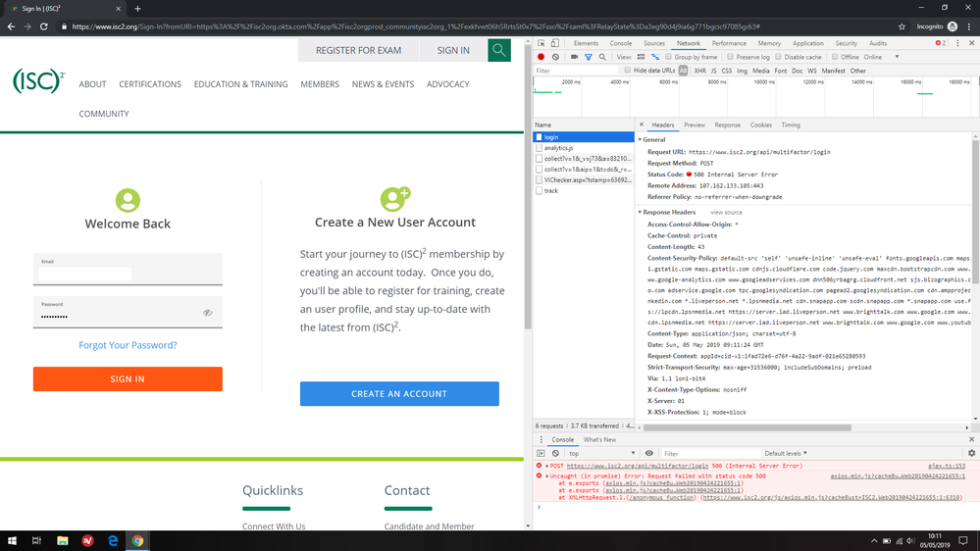Click Forgot Your Password link
This screenshot has height=551, width=980.
coord(128,345)
